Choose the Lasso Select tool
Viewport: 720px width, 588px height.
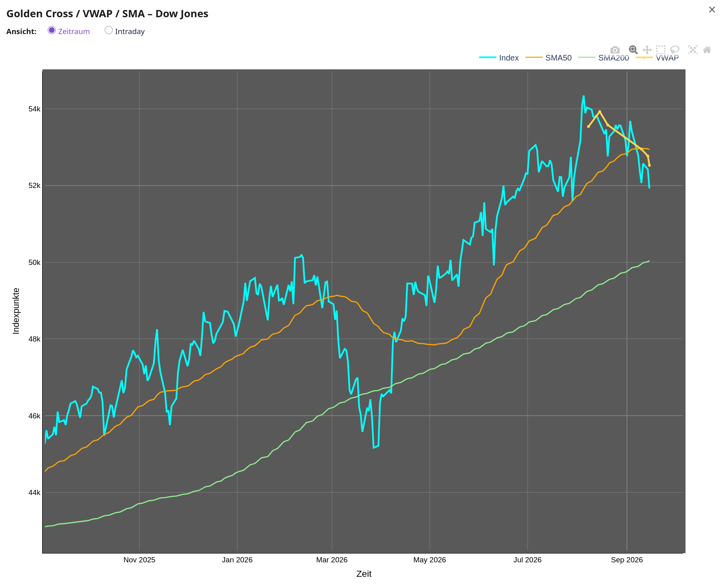click(675, 50)
